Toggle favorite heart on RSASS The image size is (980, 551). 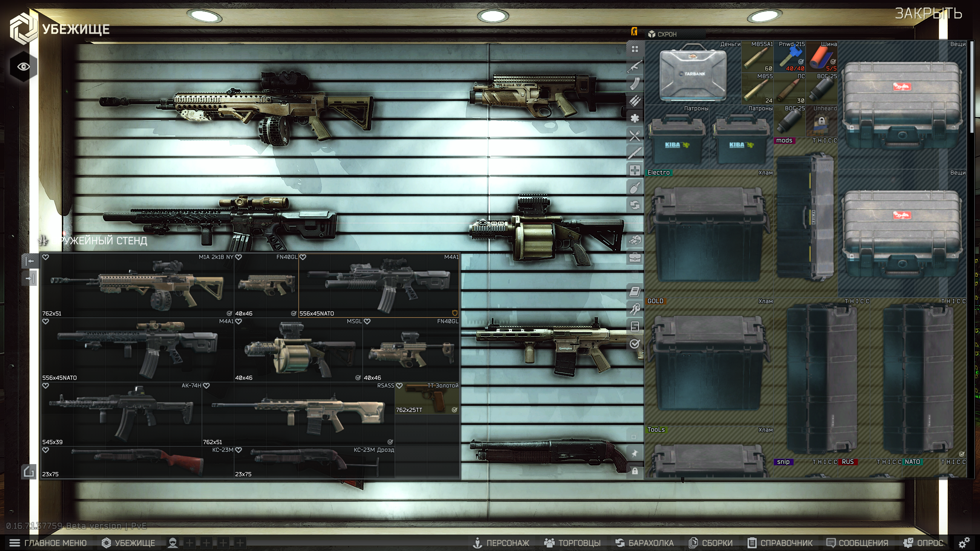[206, 386]
